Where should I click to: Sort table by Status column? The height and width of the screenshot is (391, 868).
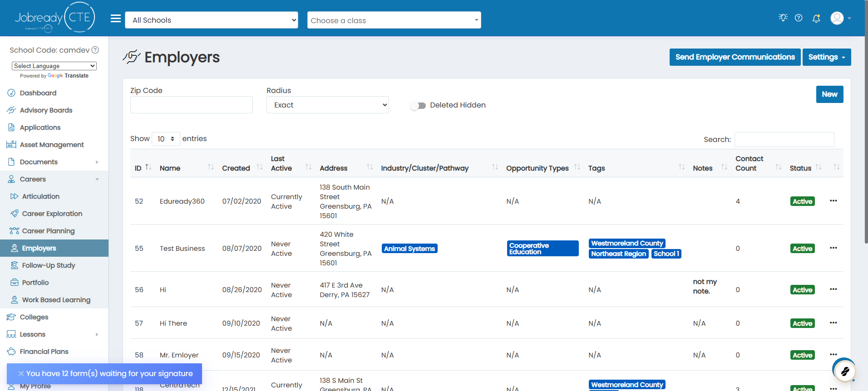(x=806, y=168)
